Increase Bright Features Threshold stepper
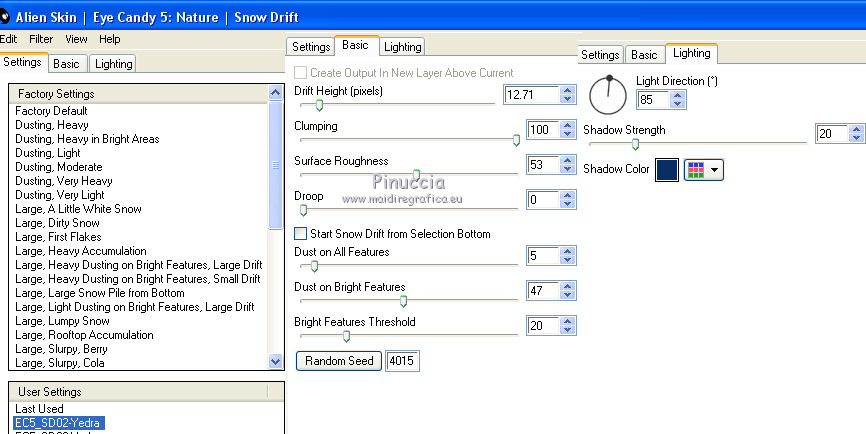The width and height of the screenshot is (866, 434). tap(567, 321)
